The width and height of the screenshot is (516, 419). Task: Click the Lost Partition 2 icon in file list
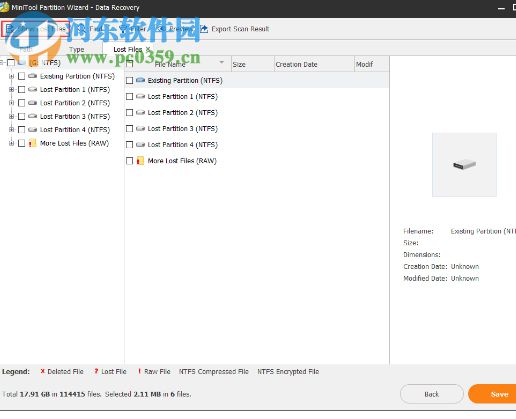tap(140, 112)
